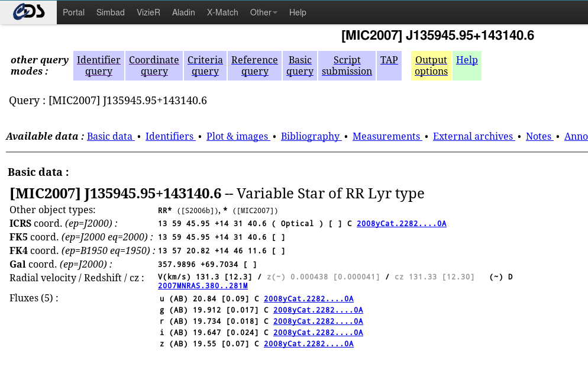
Task: Click the 'Basic data :' section heading
Action: 38,172
